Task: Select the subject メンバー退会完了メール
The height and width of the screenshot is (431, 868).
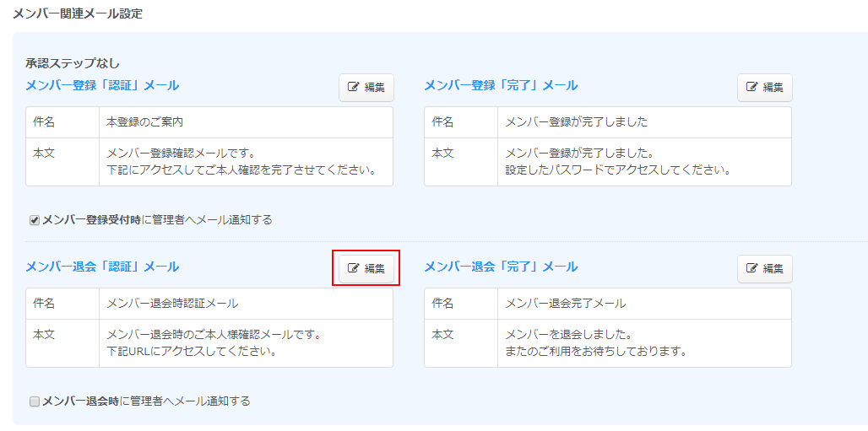Action: tap(565, 304)
